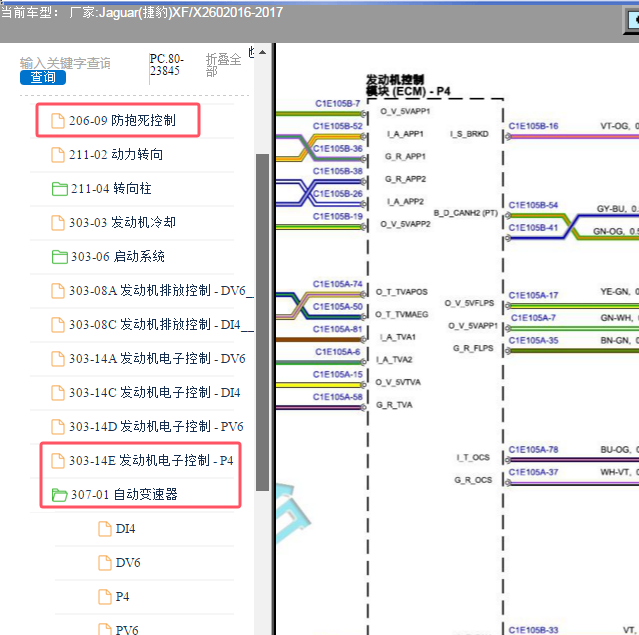The height and width of the screenshot is (635, 639).
Task: Open tree item 206-09 防抱死控制
Action: pos(122,121)
